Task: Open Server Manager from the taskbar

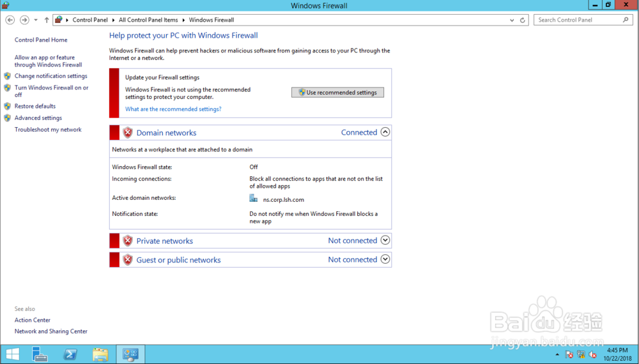Action: 40,354
